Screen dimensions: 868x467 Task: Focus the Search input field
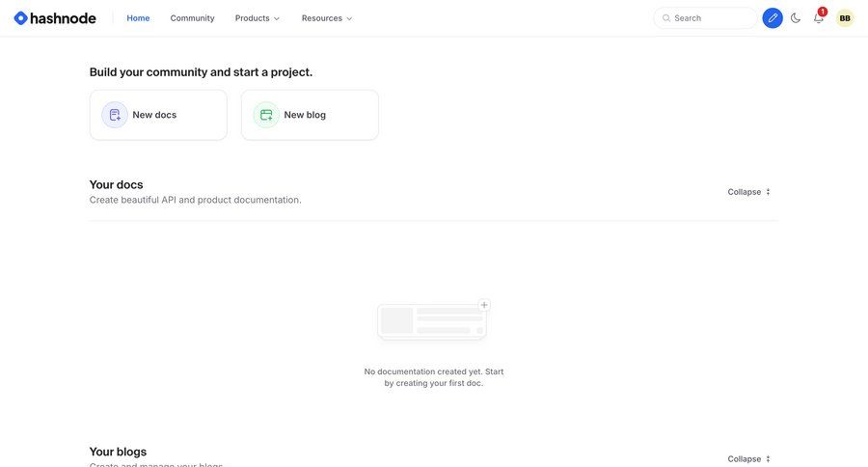click(705, 18)
